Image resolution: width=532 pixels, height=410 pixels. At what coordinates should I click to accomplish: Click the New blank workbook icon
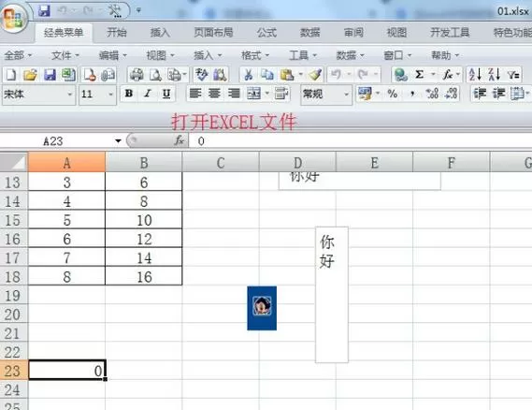[x=11, y=75]
